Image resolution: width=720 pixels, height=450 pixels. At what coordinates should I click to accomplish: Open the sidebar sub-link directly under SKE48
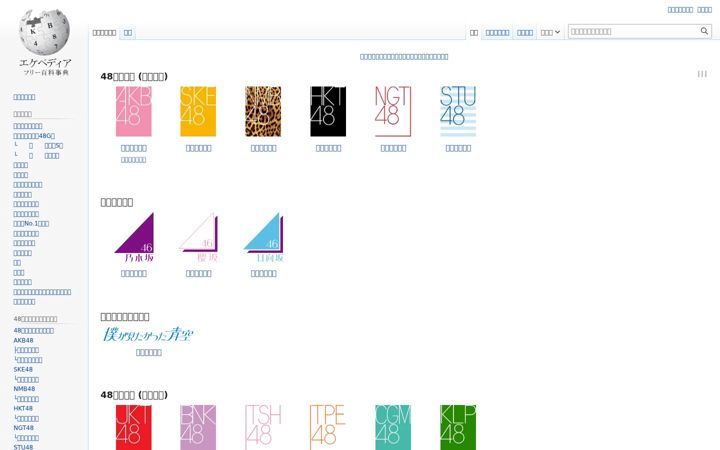[x=26, y=380]
